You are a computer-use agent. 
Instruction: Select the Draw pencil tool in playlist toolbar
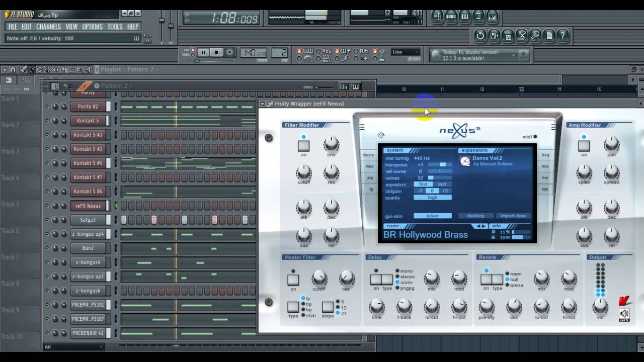[x=24, y=69]
